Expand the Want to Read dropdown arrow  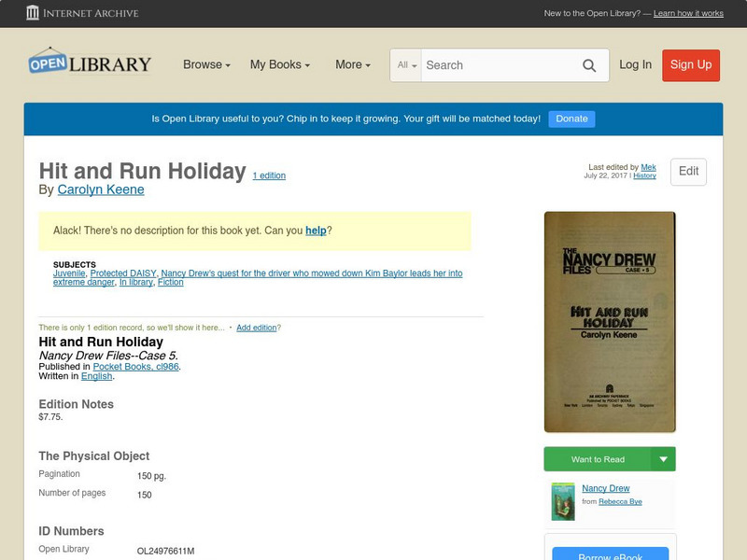pyautogui.click(x=663, y=459)
